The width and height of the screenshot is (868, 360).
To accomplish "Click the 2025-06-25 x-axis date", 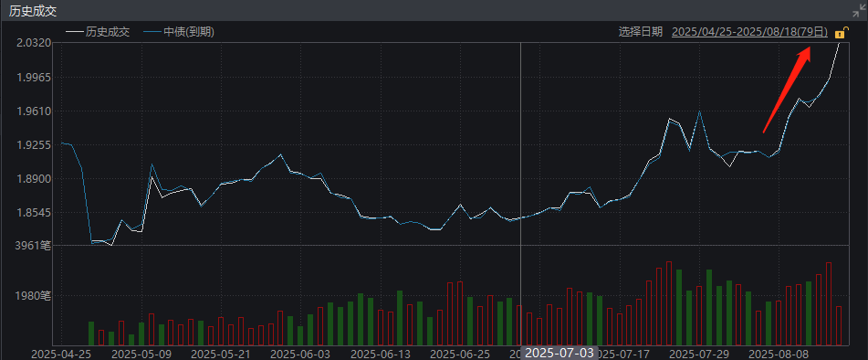I will point(460,354).
